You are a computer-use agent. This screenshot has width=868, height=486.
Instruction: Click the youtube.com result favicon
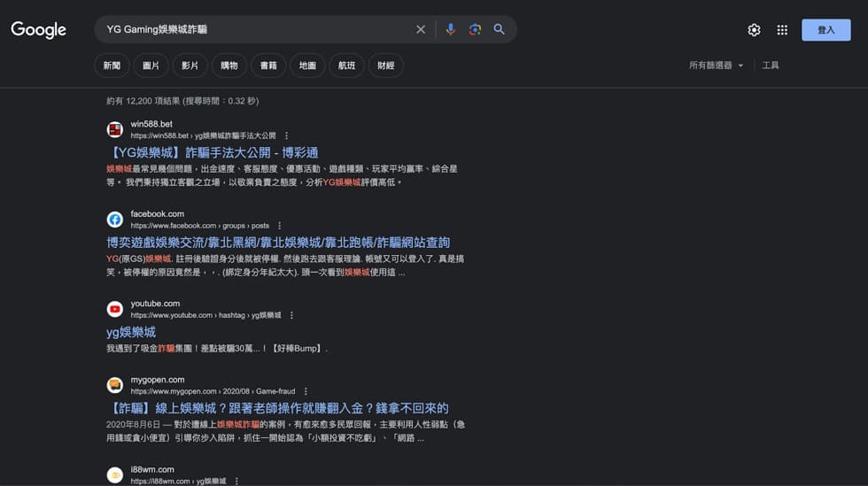(x=114, y=309)
